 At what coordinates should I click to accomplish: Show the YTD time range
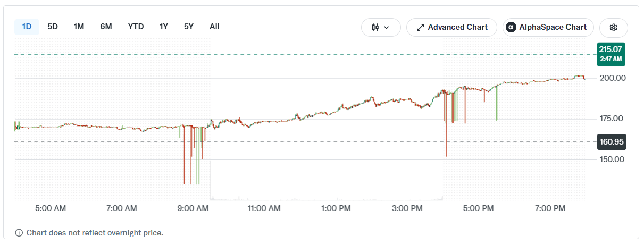(x=136, y=27)
